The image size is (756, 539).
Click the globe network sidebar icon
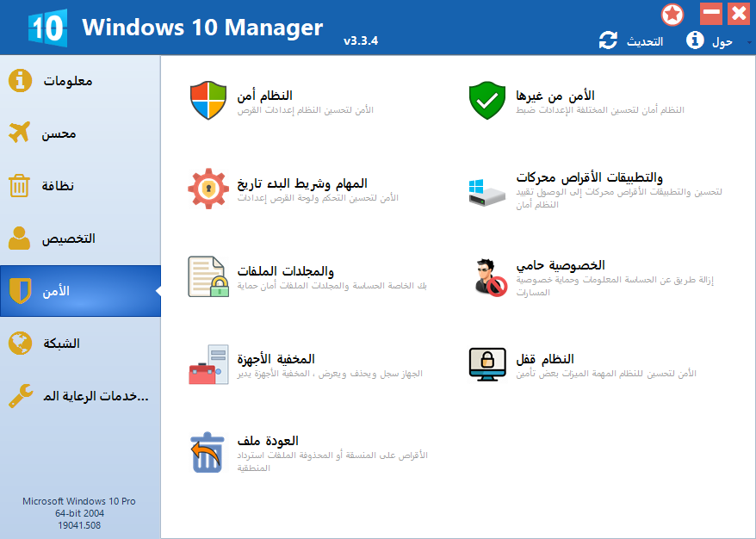(21, 344)
